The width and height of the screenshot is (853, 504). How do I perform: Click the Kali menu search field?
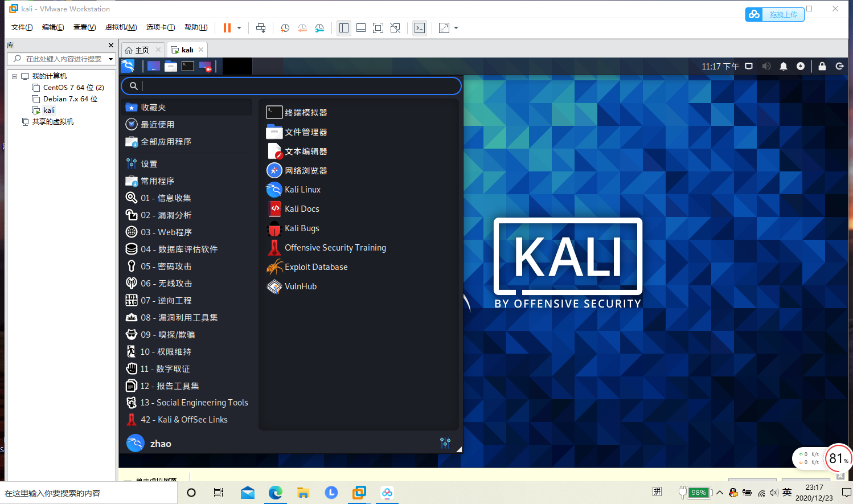tap(291, 86)
